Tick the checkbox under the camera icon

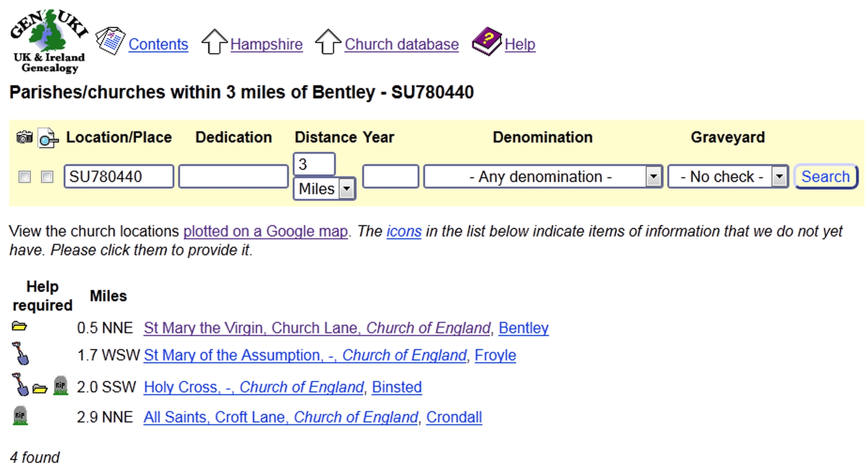[x=24, y=177]
